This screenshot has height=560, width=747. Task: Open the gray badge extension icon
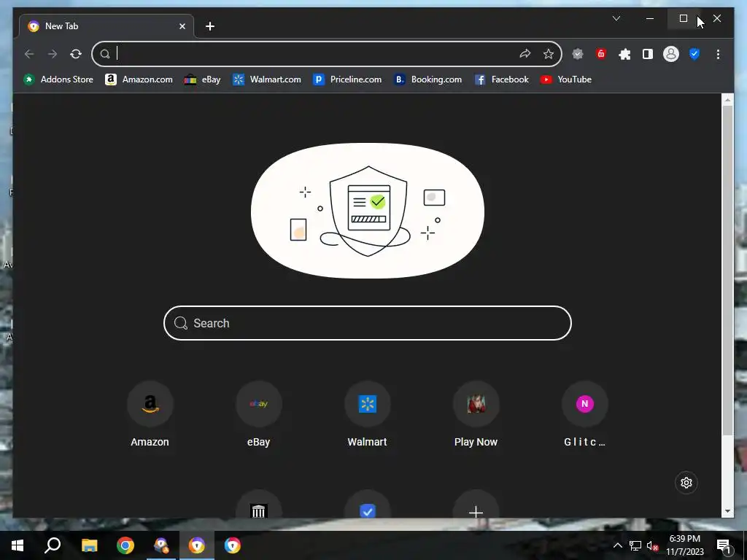578,54
